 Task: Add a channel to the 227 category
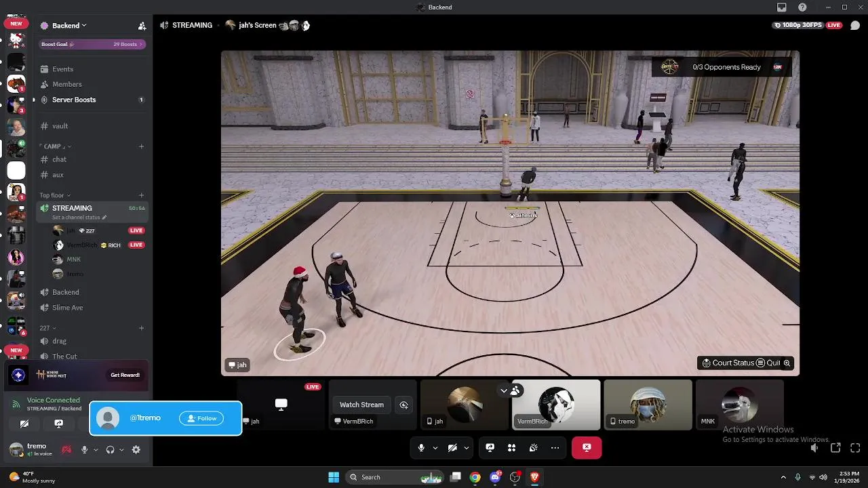141,328
